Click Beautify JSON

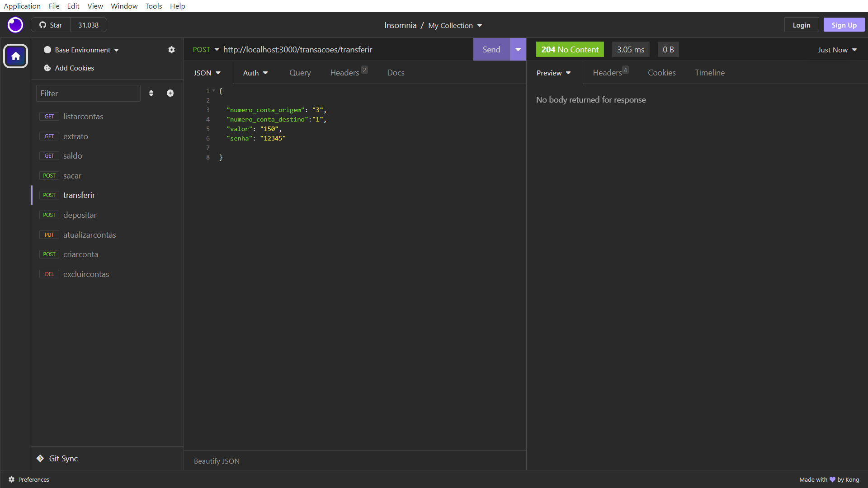(x=217, y=461)
